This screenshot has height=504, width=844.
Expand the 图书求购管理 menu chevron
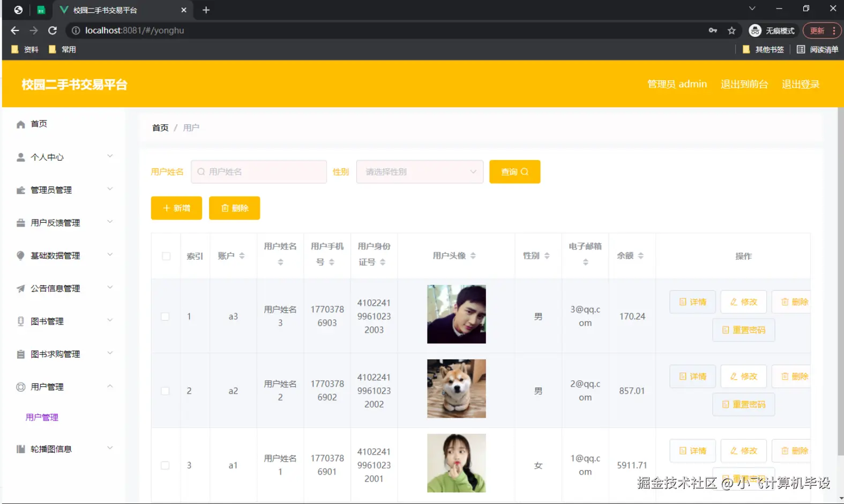[110, 353]
